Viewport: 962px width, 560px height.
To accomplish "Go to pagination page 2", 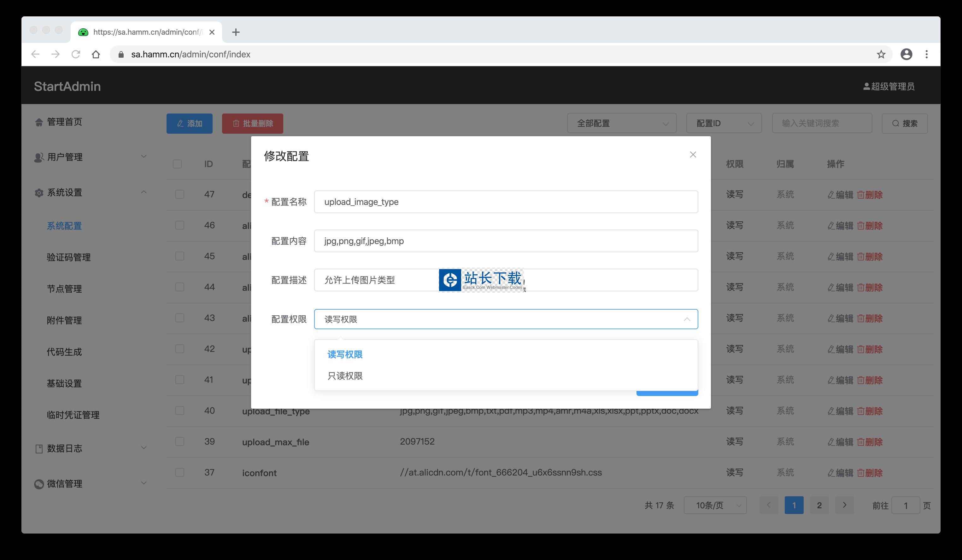I will (x=819, y=505).
